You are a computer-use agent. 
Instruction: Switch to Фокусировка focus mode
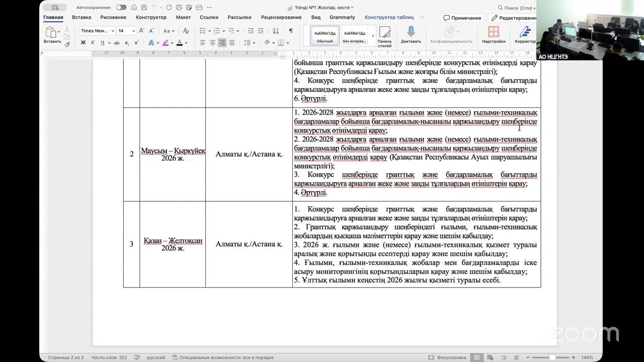[447, 357]
